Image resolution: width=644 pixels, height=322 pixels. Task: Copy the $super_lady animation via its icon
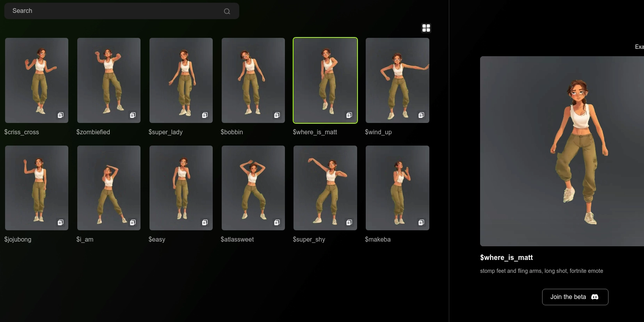205,115
